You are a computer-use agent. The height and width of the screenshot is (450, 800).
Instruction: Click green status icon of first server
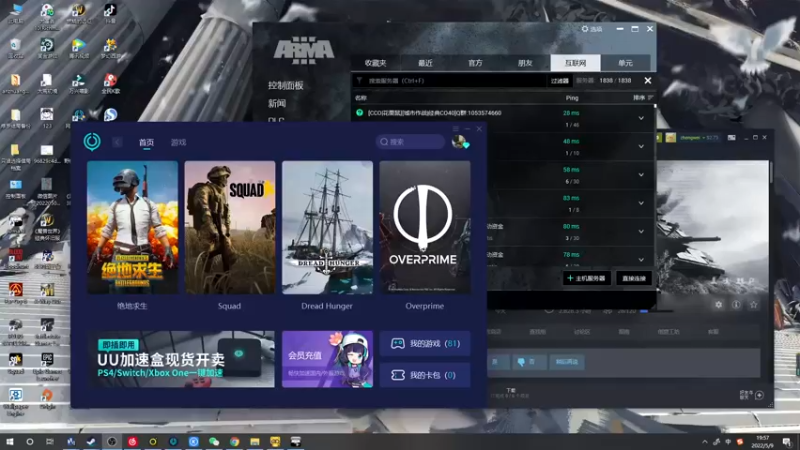click(x=360, y=113)
